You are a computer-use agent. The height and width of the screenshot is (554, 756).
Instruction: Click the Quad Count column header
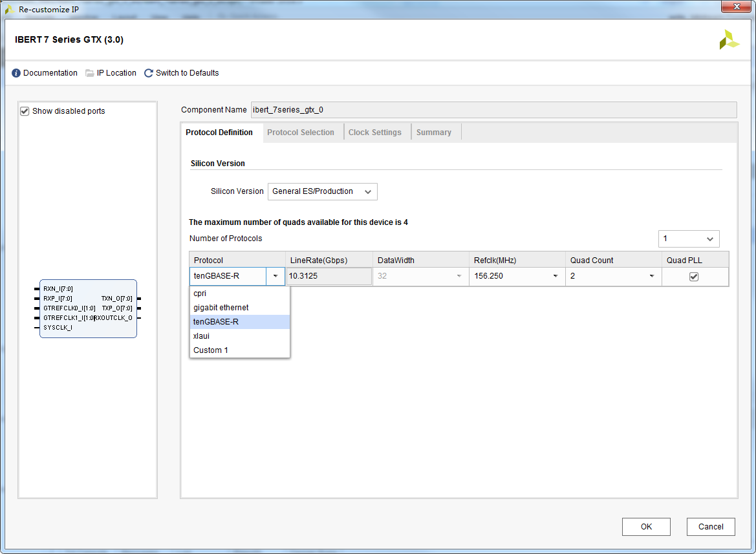(x=614, y=260)
